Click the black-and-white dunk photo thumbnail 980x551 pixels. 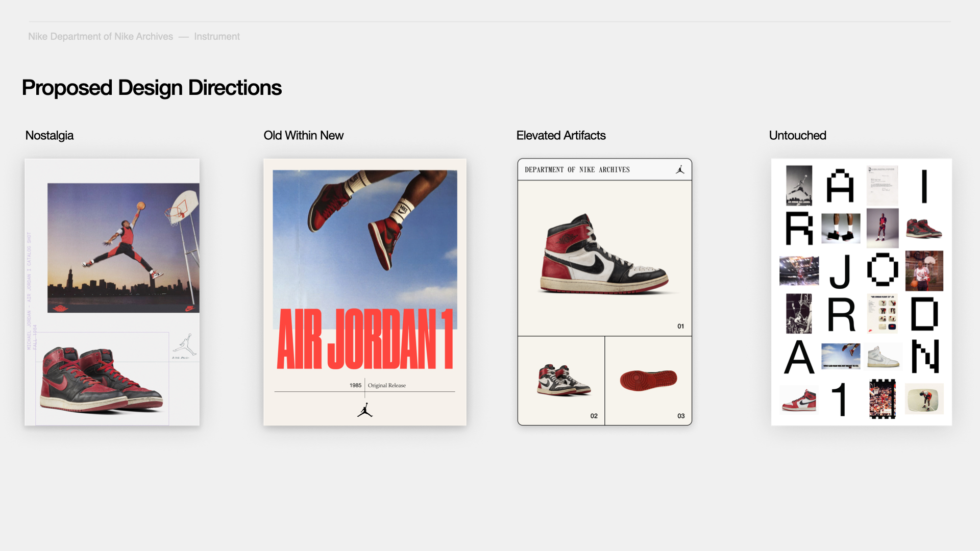799,313
